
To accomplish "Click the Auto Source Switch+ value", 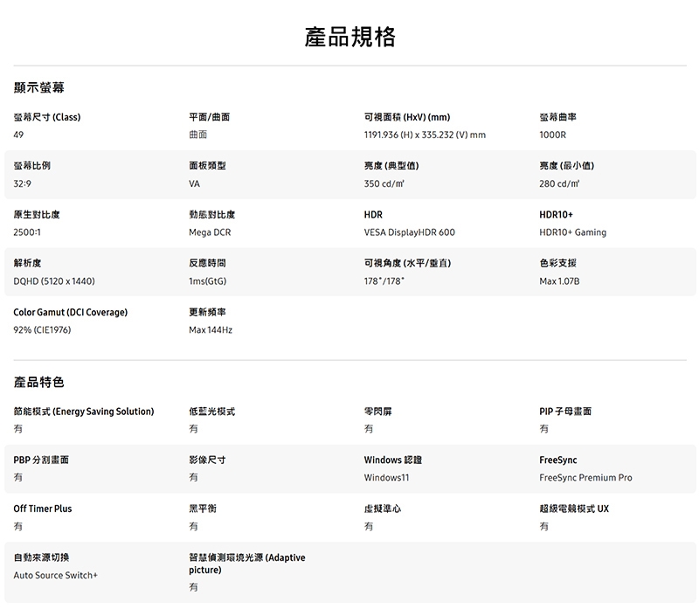I will tap(56, 576).
